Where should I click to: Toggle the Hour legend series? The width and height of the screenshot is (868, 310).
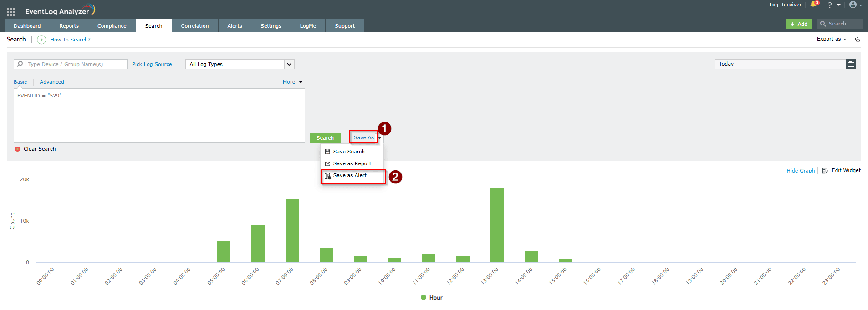coord(431,298)
